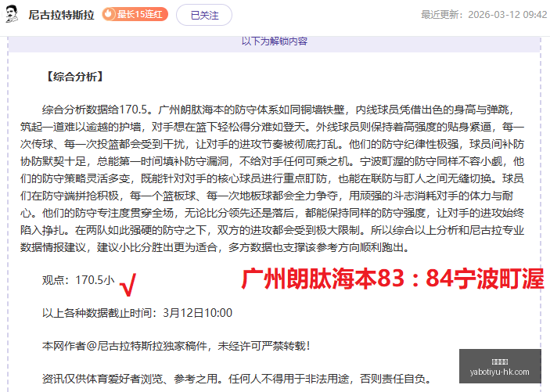This screenshot has width=550, height=392.
Task: Select the 【综合分析】 heading
Action: point(75,77)
